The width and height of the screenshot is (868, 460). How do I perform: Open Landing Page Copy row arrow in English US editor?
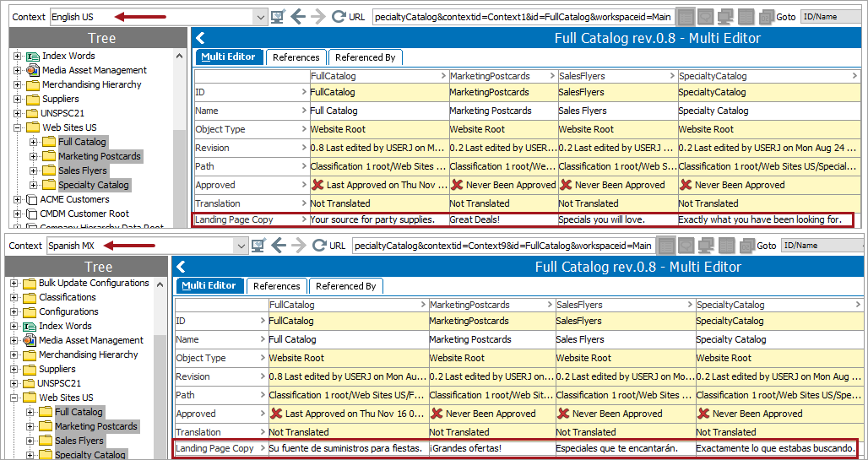(x=304, y=219)
